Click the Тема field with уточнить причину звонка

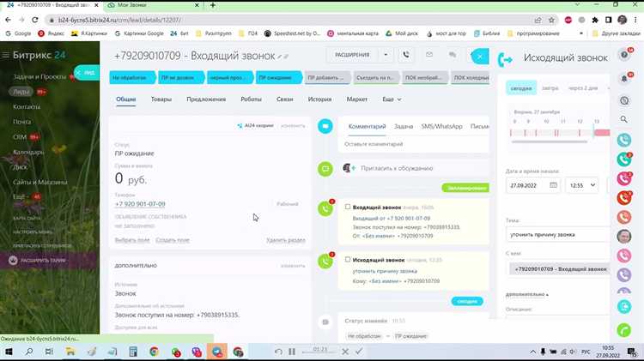[x=559, y=235]
